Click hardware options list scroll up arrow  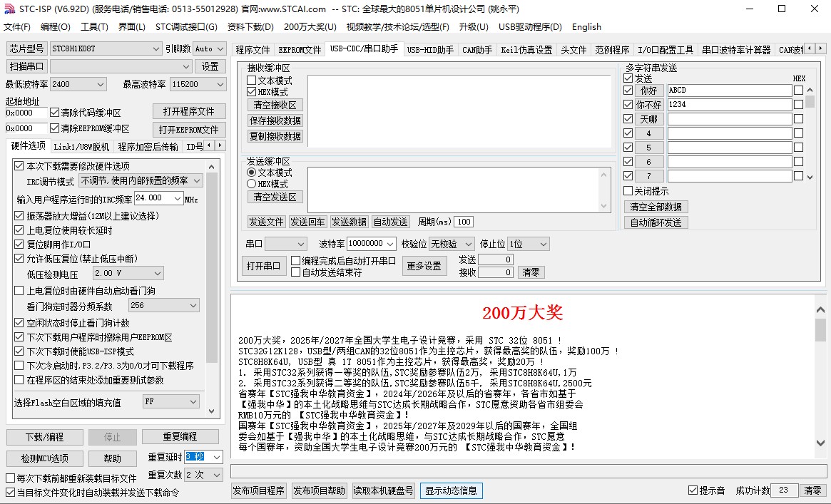pos(211,167)
